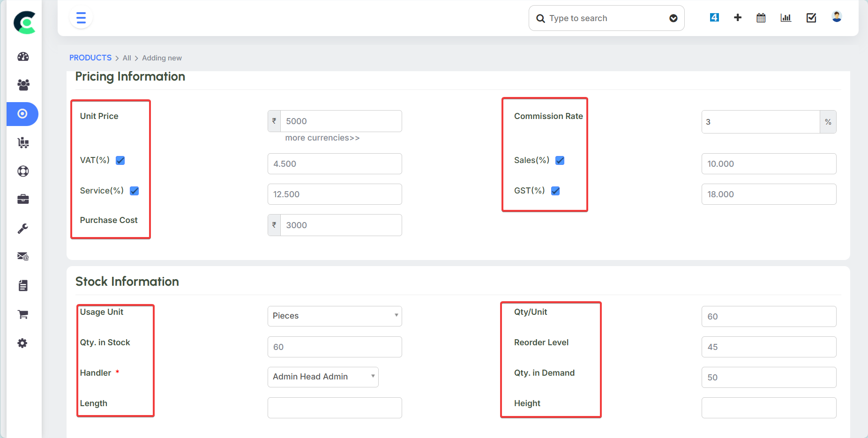This screenshot has height=438, width=868.
Task: Open the user profile avatar
Action: click(x=836, y=17)
